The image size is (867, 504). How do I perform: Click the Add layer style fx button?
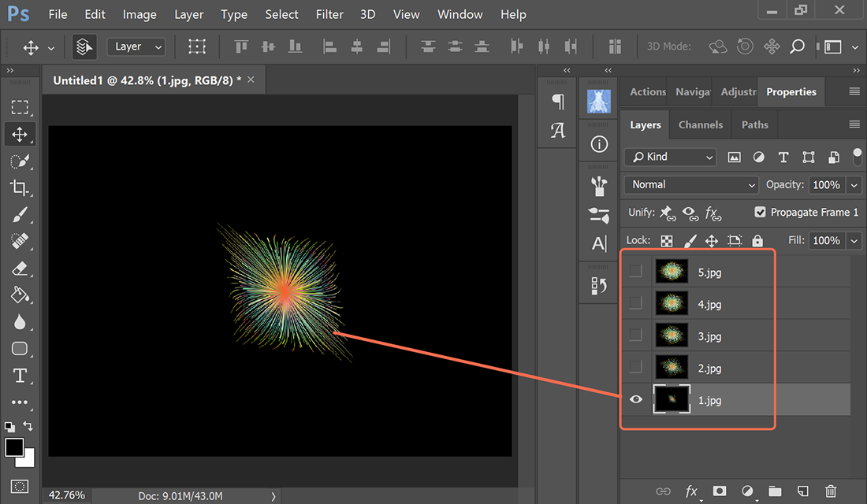691,491
